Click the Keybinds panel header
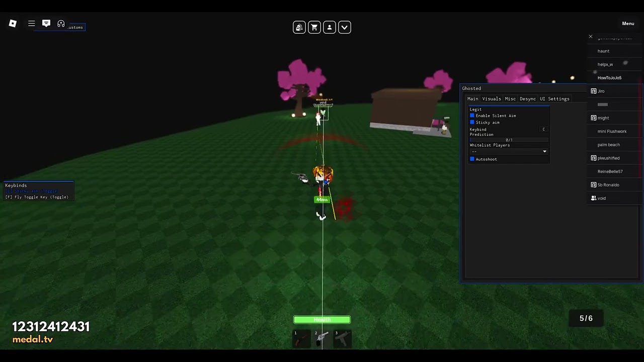The height and width of the screenshot is (362, 644). pyautogui.click(x=16, y=186)
